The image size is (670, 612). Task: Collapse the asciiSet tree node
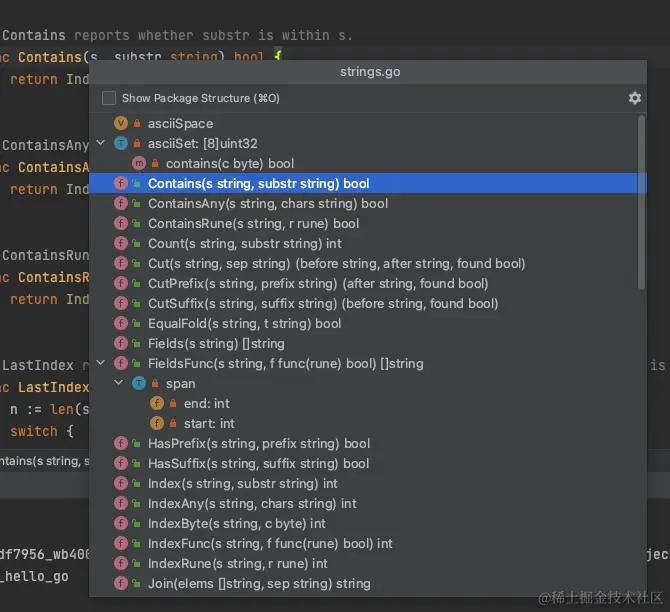click(100, 143)
